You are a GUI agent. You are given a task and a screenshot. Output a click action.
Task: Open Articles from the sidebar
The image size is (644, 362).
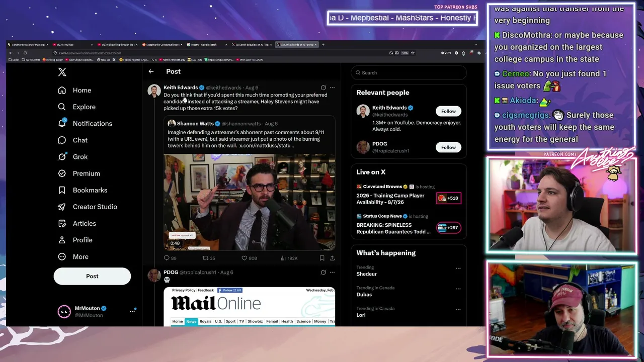click(77, 223)
